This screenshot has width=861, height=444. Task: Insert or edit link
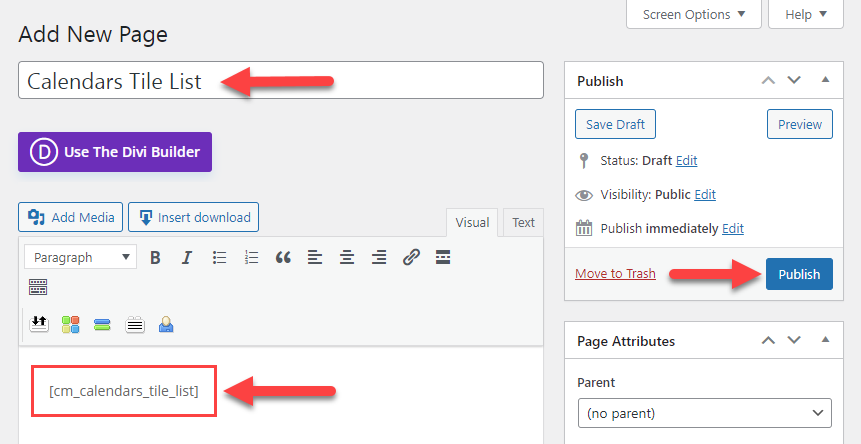(x=411, y=257)
